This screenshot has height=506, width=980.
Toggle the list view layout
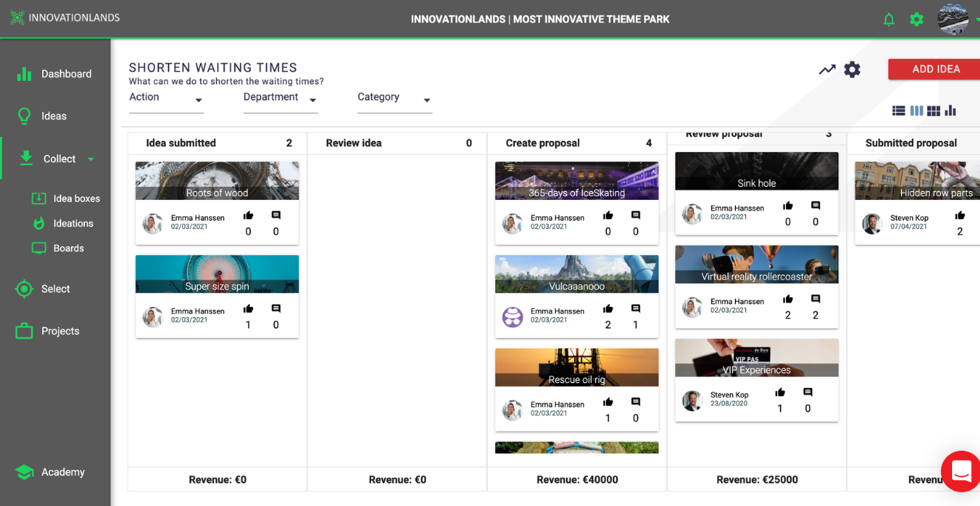click(x=899, y=110)
